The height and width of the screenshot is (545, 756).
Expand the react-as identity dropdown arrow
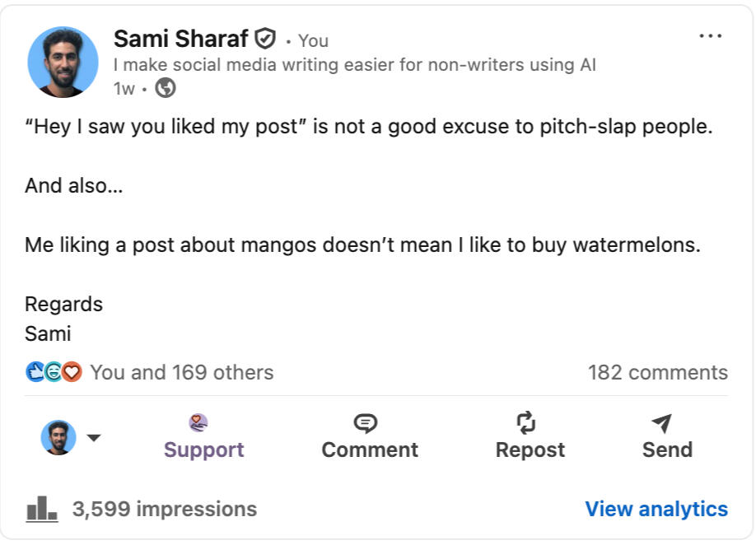[94, 438]
